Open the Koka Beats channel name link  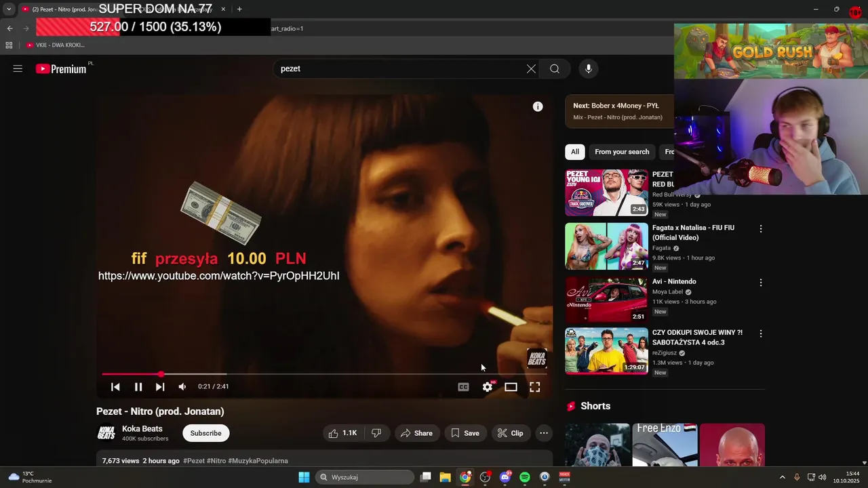(x=142, y=428)
